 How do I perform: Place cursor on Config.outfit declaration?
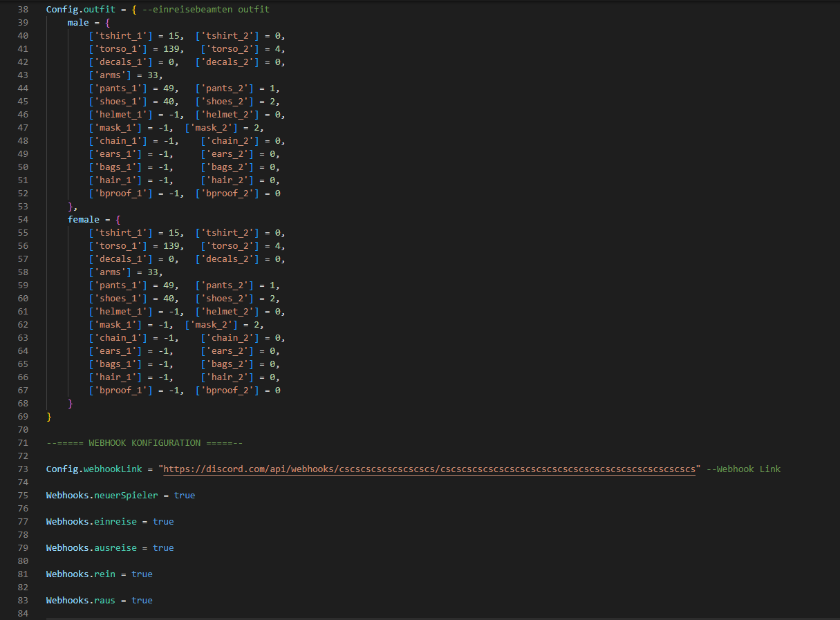point(75,10)
